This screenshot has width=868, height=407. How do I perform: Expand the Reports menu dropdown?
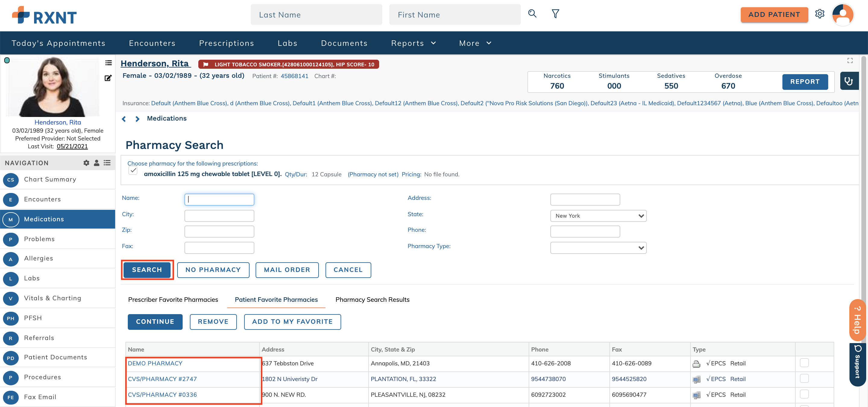point(413,43)
